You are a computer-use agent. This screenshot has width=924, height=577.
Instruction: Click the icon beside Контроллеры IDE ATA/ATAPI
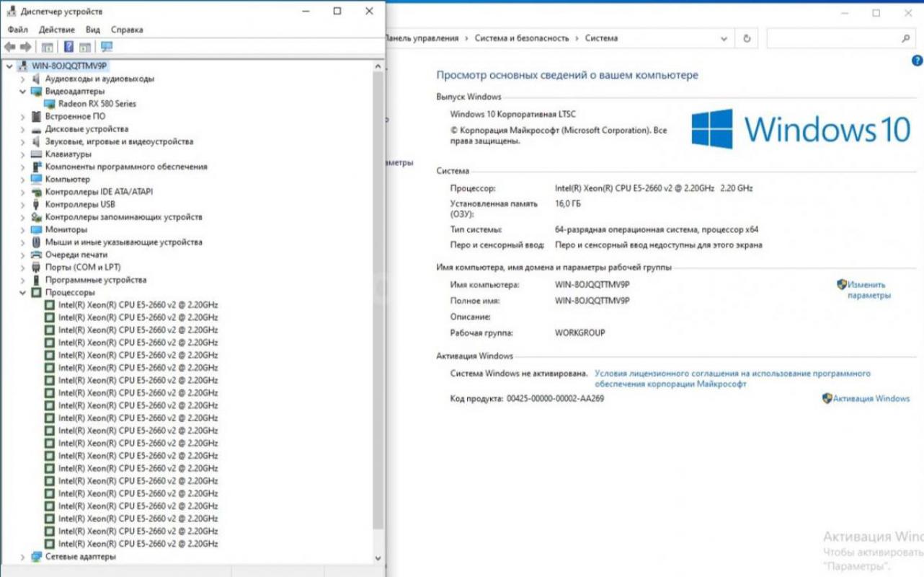37,192
